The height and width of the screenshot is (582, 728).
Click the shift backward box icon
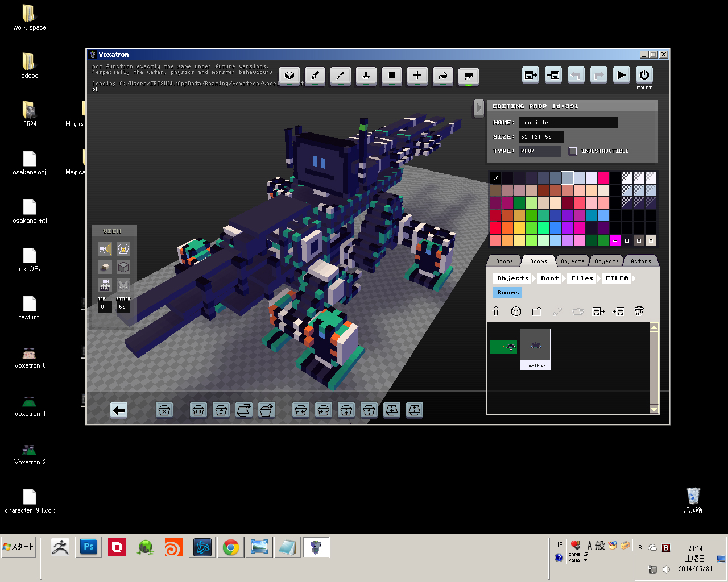[415, 410]
